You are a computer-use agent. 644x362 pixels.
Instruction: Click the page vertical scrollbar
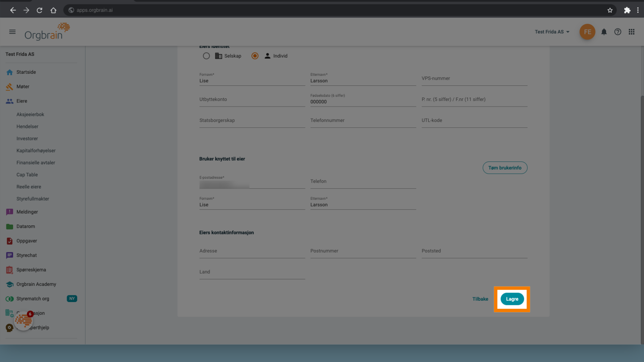tap(642, 220)
